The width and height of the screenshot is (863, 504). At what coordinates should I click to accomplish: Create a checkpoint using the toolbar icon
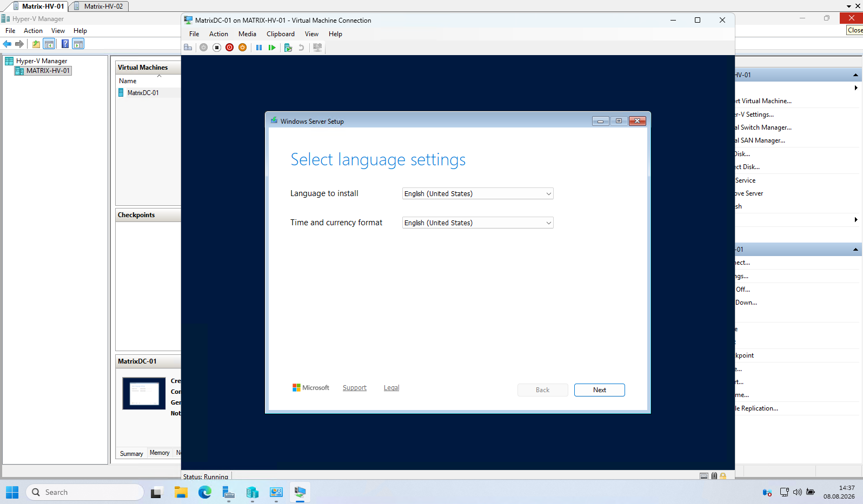point(288,48)
